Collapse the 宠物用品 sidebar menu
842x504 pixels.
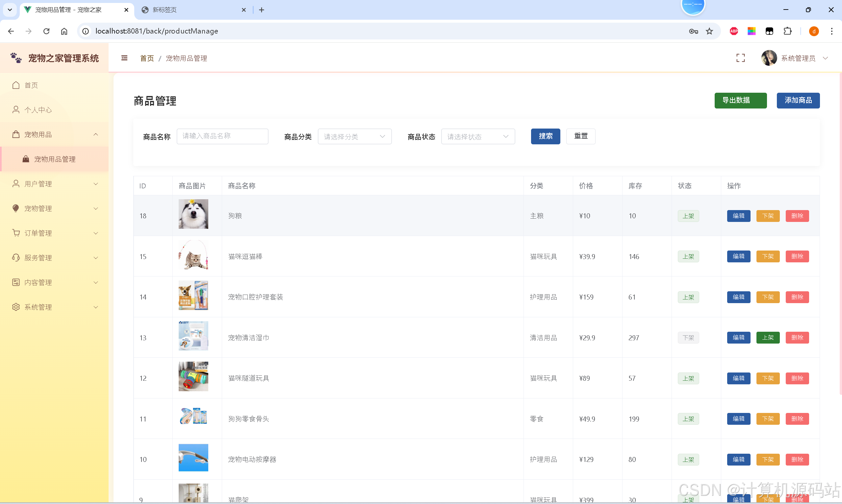pos(54,134)
